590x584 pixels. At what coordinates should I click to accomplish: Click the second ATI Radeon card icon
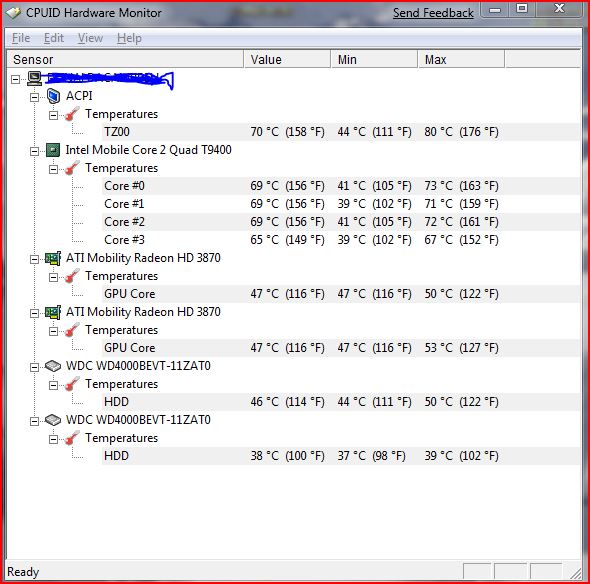click(x=53, y=312)
